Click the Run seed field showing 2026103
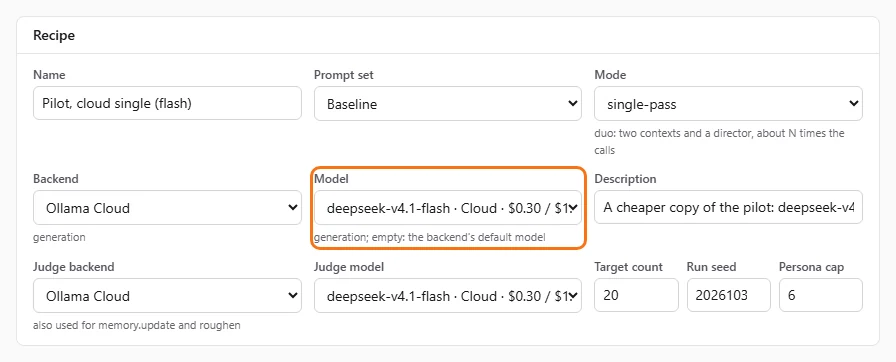The height and width of the screenshot is (362, 896). [729, 296]
